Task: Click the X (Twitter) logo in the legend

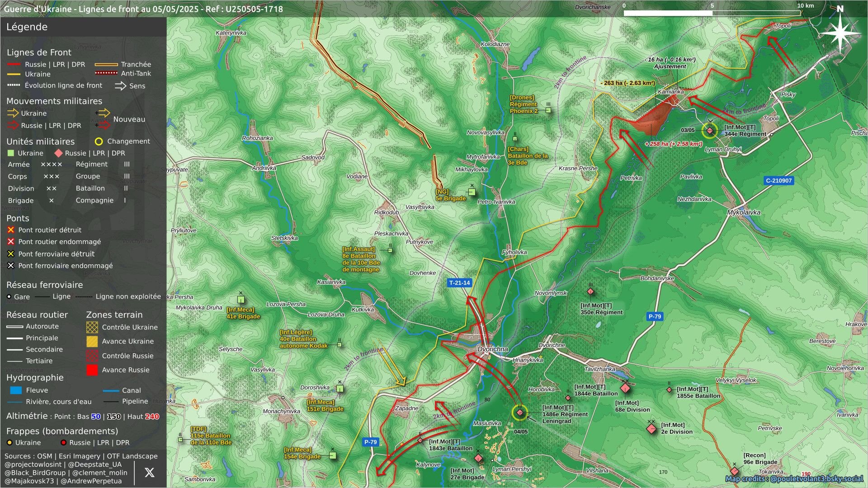Action: pyautogui.click(x=149, y=473)
